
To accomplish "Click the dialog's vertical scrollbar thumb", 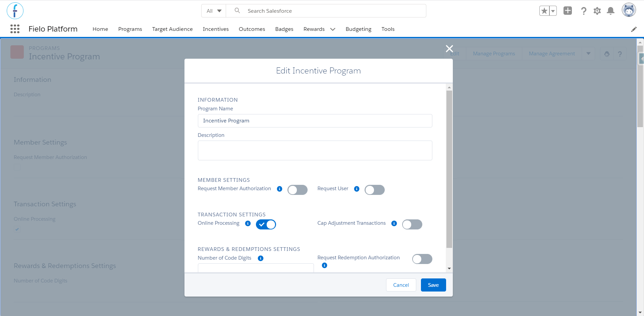I will [x=449, y=169].
